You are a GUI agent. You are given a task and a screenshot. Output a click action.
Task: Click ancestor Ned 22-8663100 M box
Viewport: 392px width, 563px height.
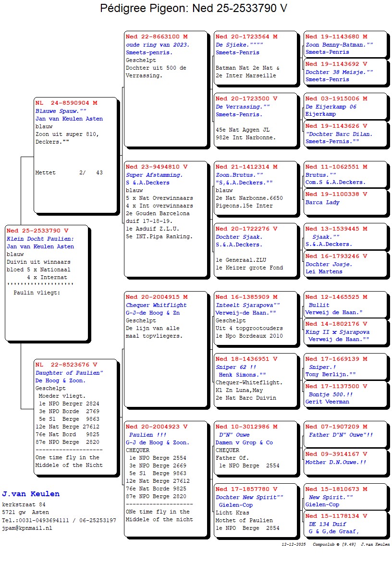(x=165, y=88)
